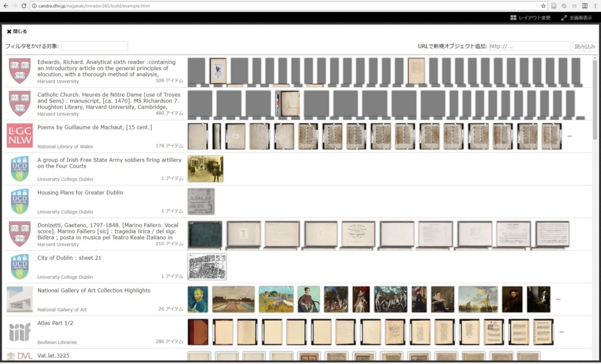Image resolution: width=601 pixels, height=364 pixels.
Task: Open the Chrome three-dot menu
Action: point(595,6)
